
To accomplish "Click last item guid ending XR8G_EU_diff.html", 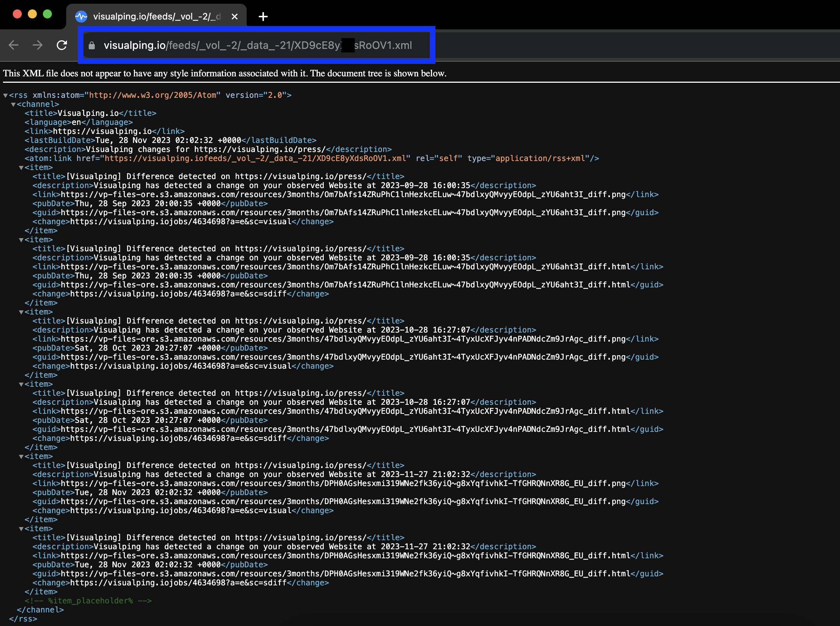I will coord(346,574).
